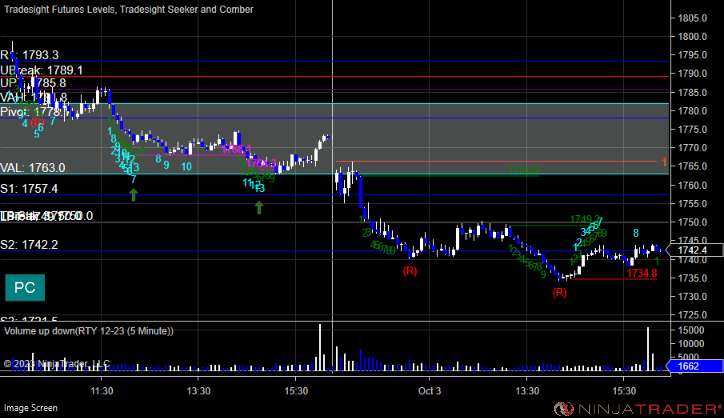Screen dimensions: 724x418
Task: Select the chart title mentioning Tradesight Seeker and Comber
Action: coord(129,9)
